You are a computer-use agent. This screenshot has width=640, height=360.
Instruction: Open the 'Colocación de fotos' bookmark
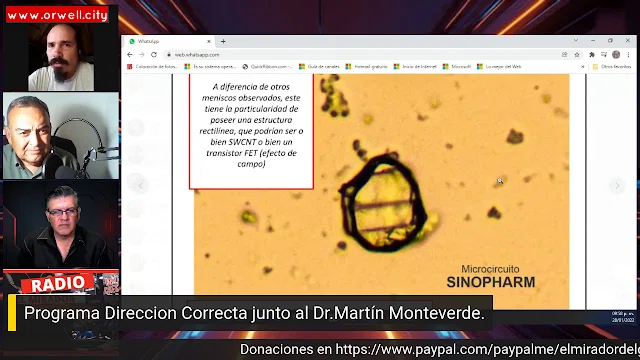[x=153, y=67]
